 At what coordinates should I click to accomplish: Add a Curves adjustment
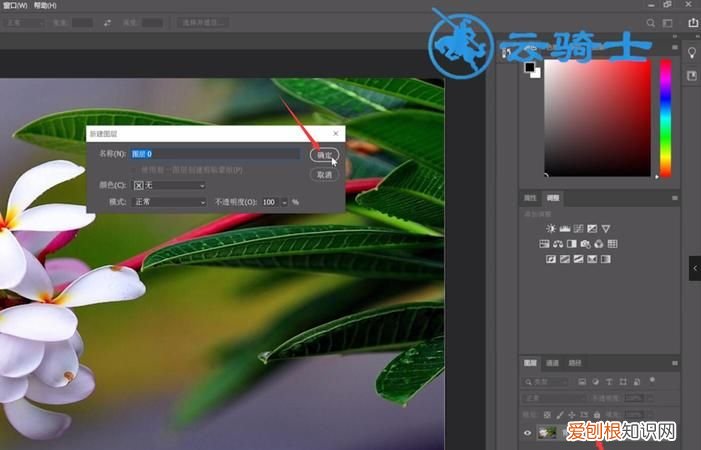(579, 229)
